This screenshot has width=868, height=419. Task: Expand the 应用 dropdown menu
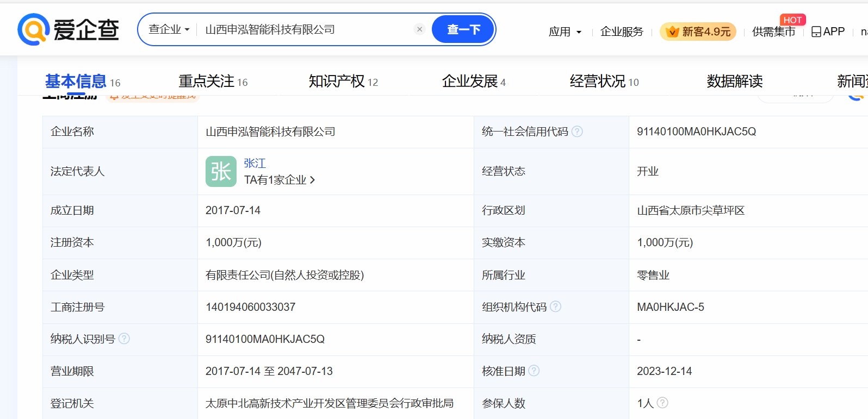(x=565, y=32)
